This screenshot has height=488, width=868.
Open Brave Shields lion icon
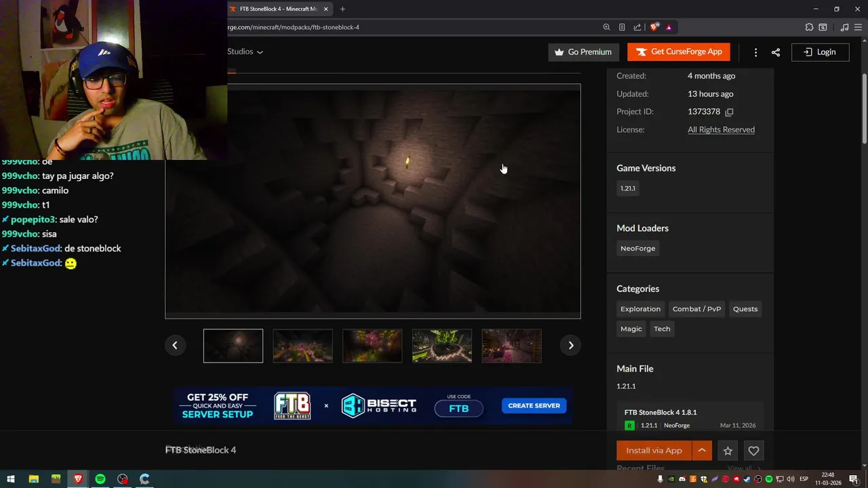[x=654, y=27]
